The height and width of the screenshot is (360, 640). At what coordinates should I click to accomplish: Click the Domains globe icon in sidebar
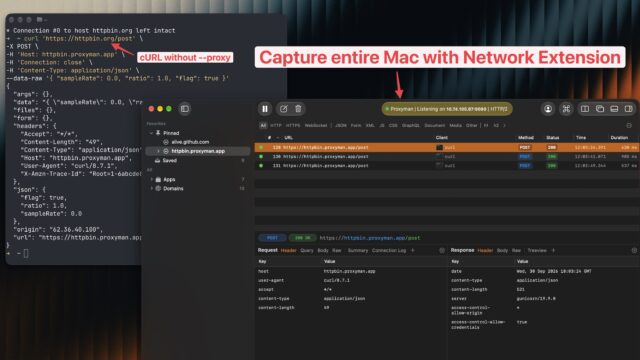[x=158, y=189]
